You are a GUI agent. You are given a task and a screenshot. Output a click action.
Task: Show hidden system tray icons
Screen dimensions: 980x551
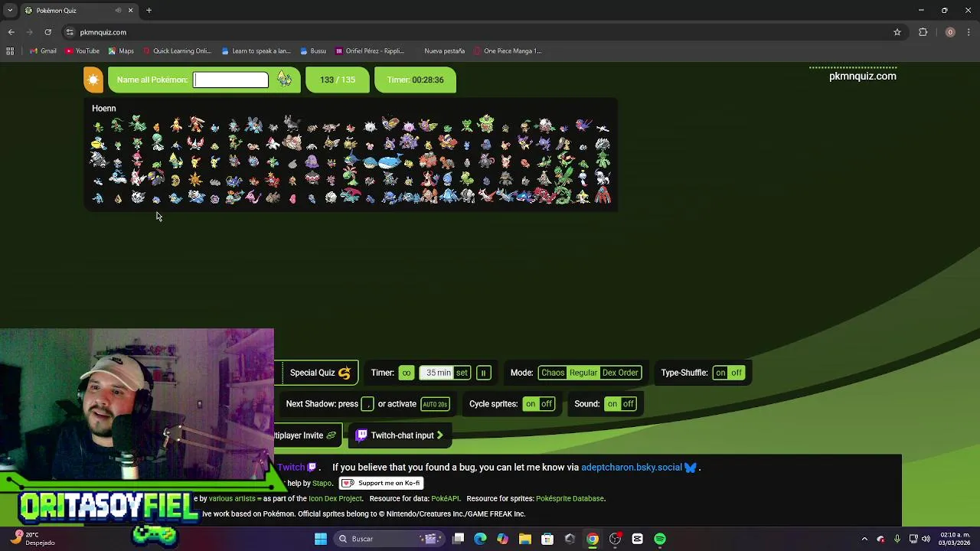point(864,539)
